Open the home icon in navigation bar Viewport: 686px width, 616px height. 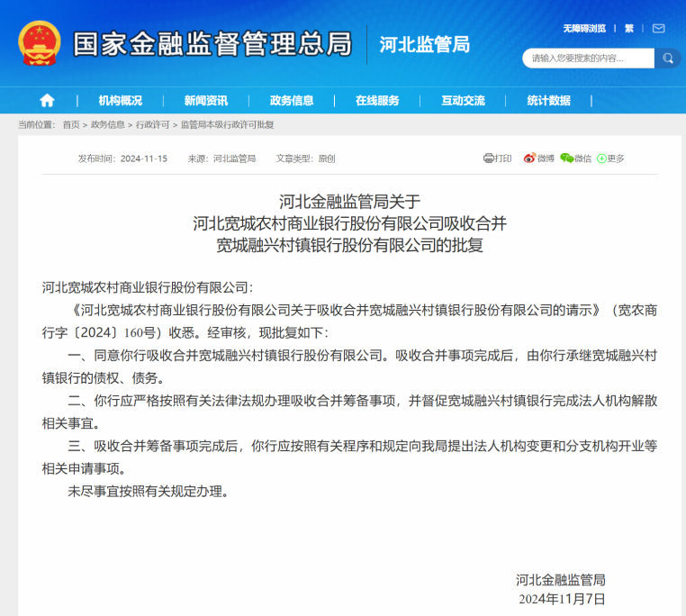pos(47,101)
